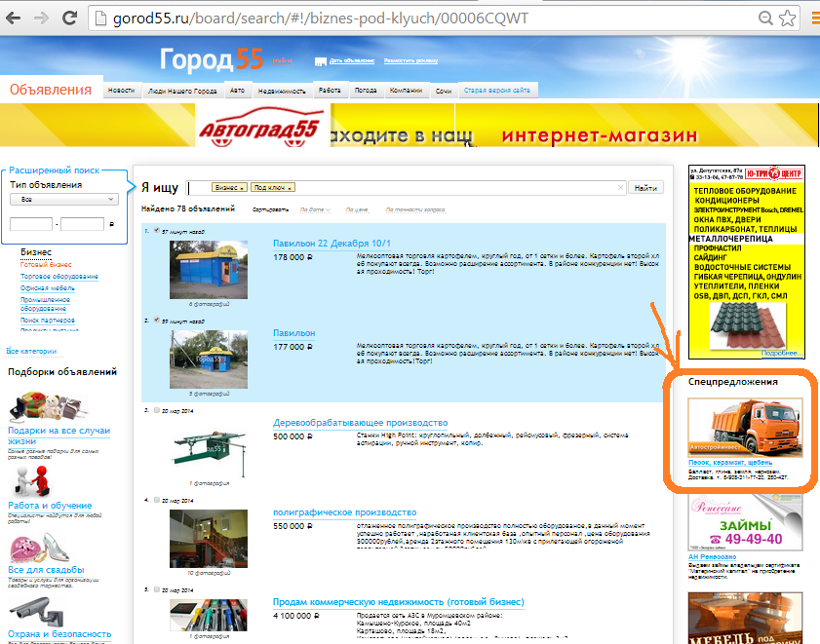Sort results По цене
This screenshot has height=644, width=820.
pos(357,209)
